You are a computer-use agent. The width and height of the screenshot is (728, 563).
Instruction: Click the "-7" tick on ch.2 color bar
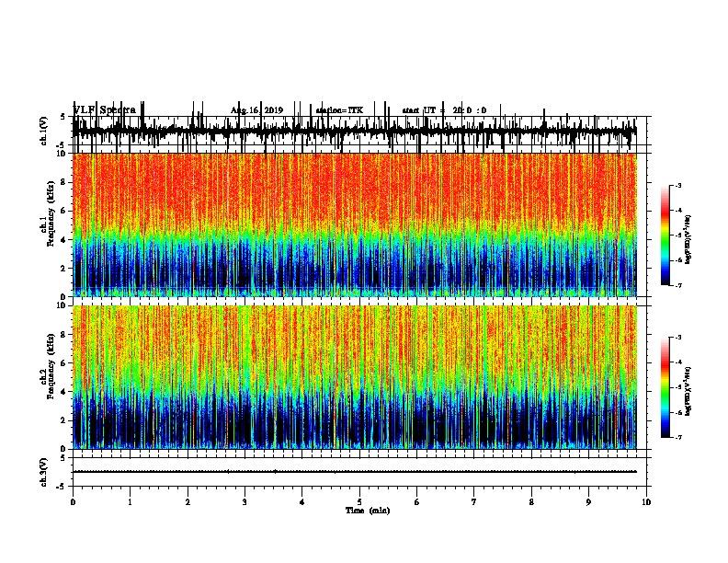[x=678, y=437]
